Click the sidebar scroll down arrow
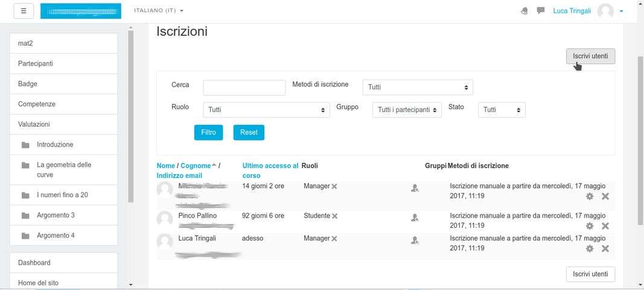644x290 pixels. tap(130, 284)
